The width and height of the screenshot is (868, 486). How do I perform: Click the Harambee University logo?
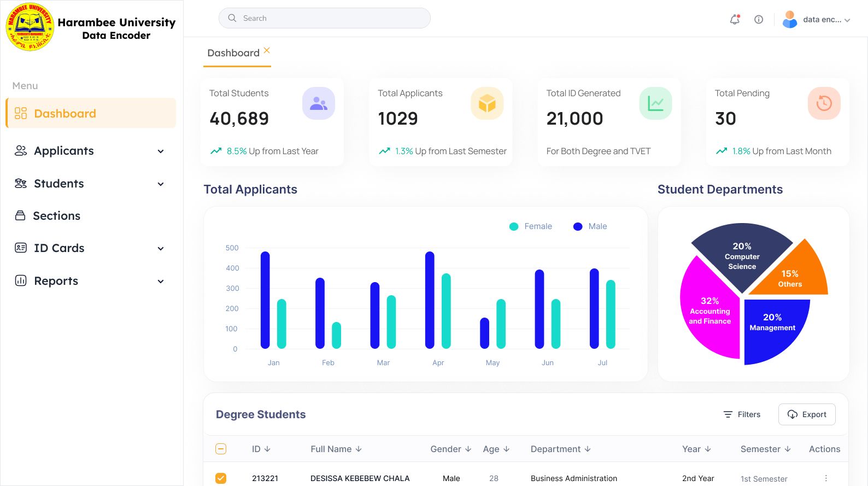pyautogui.click(x=30, y=27)
